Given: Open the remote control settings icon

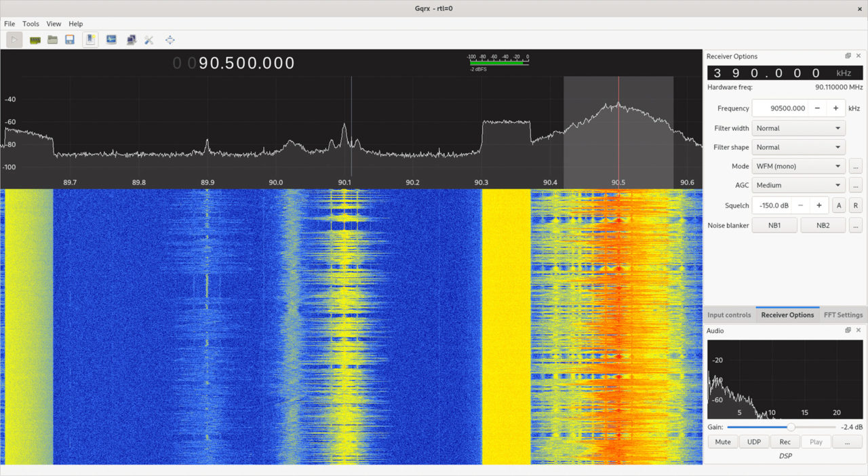Looking at the screenshot, I should 130,39.
